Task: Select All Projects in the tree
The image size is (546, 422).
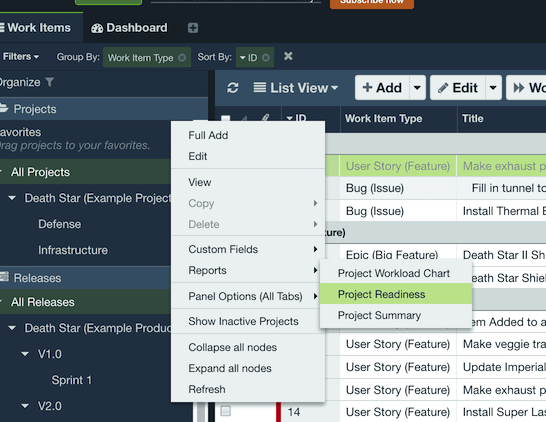Action: 85,172
